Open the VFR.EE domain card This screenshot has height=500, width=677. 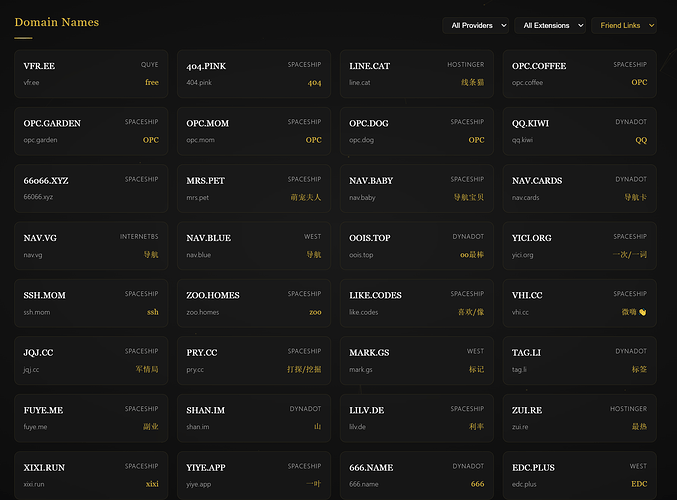pyautogui.click(x=91, y=74)
